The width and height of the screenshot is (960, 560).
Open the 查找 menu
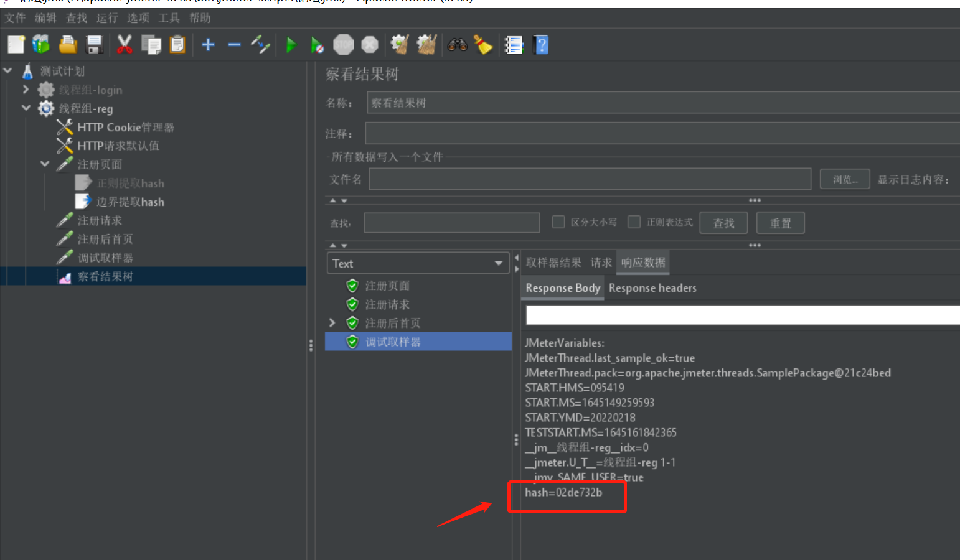tap(77, 18)
